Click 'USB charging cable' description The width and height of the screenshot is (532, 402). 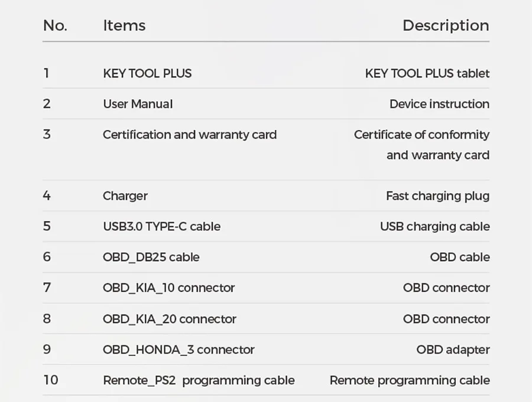(x=434, y=226)
